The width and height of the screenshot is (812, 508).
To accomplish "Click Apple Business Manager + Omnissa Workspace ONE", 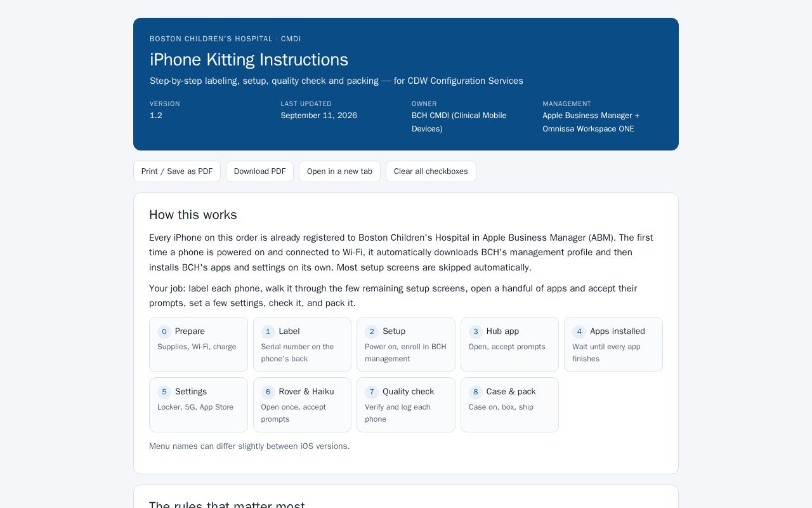I will 591,122.
